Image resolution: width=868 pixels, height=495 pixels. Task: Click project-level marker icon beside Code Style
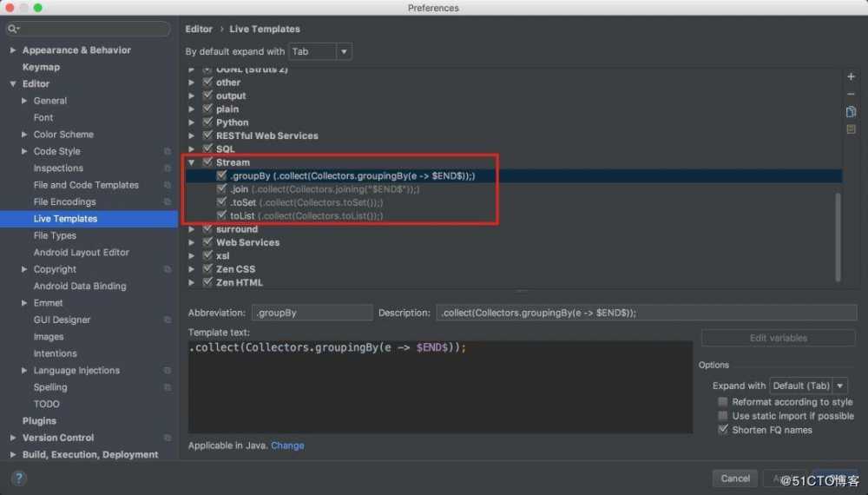pyautogui.click(x=168, y=151)
